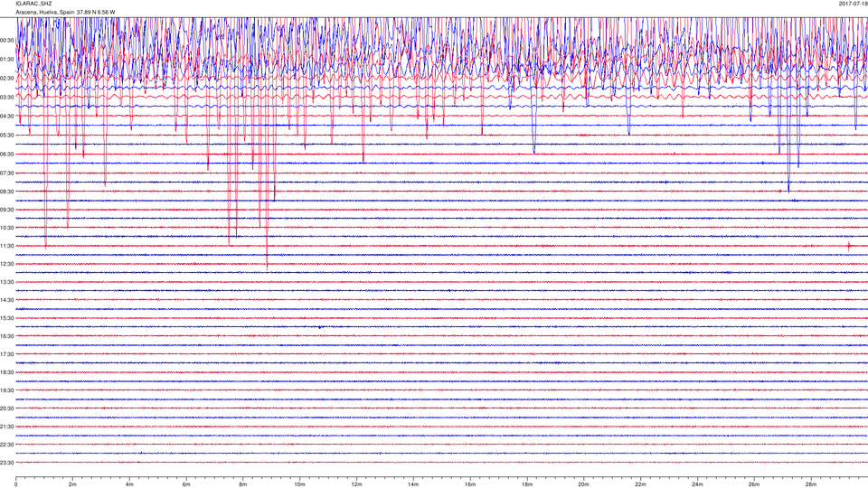Select the 09:30 time row label
Screen dimensions: 868x488
6,210
